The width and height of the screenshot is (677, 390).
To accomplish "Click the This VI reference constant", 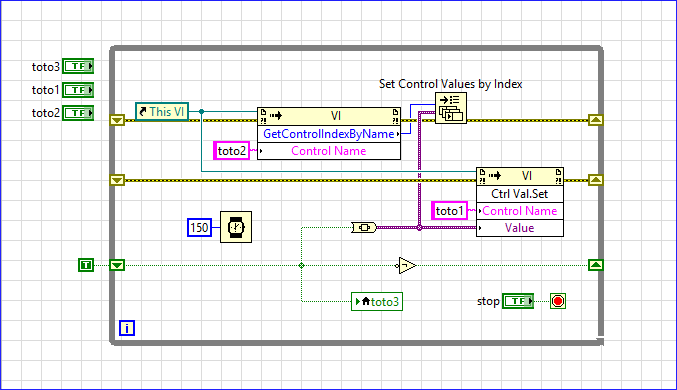I will (162, 112).
